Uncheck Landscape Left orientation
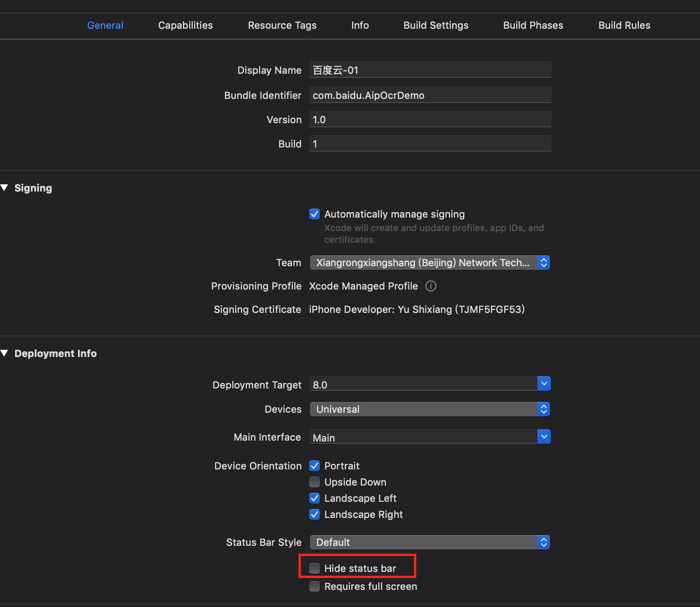The image size is (700, 607). point(315,498)
